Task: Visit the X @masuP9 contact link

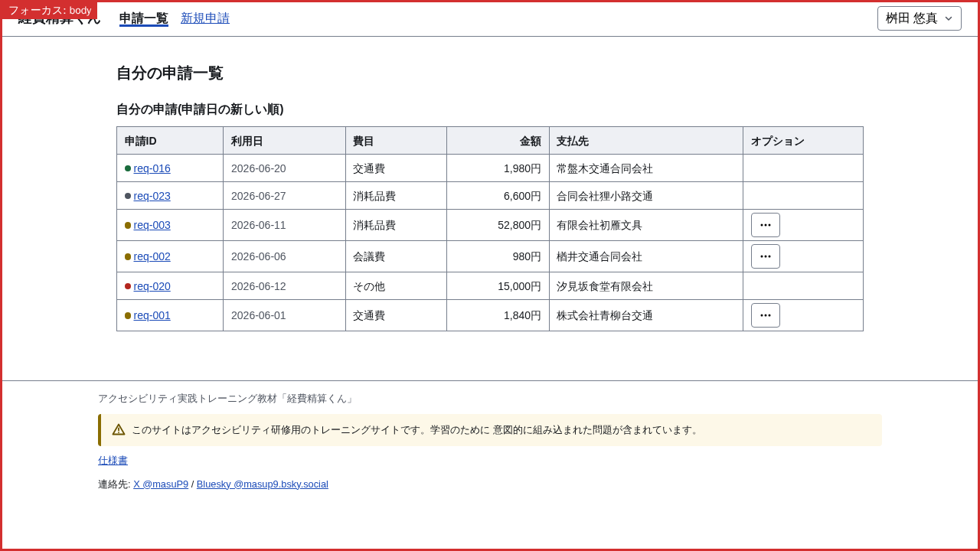Action: click(161, 484)
